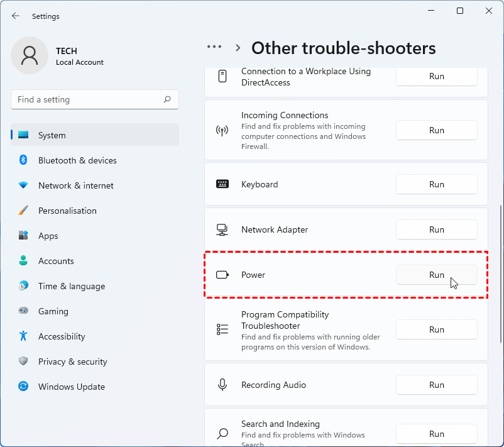
Task: Click the back arrow in Settings header
Action: point(16,16)
